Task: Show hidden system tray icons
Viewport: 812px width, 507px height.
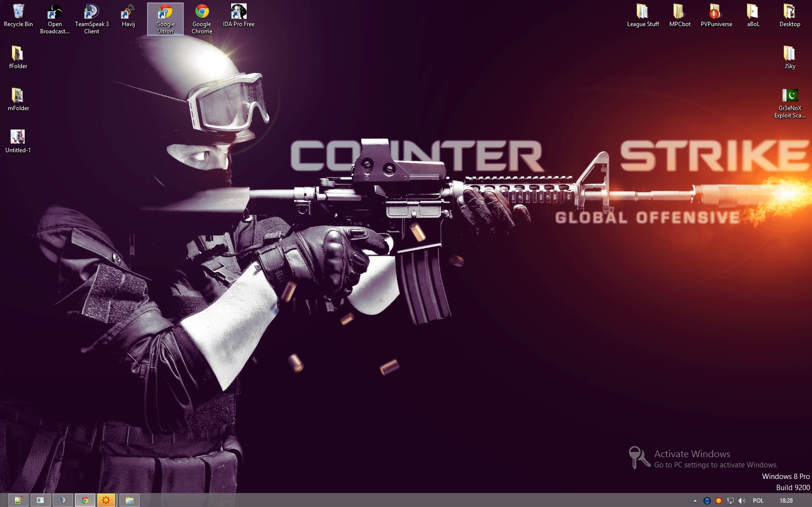Action: (695, 501)
